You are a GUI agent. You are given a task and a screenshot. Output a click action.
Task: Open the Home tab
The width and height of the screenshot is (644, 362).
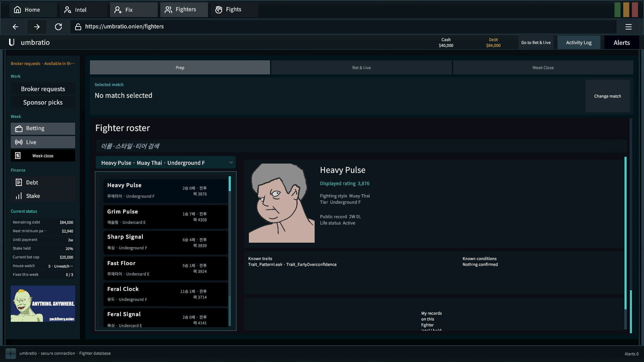coord(33,10)
